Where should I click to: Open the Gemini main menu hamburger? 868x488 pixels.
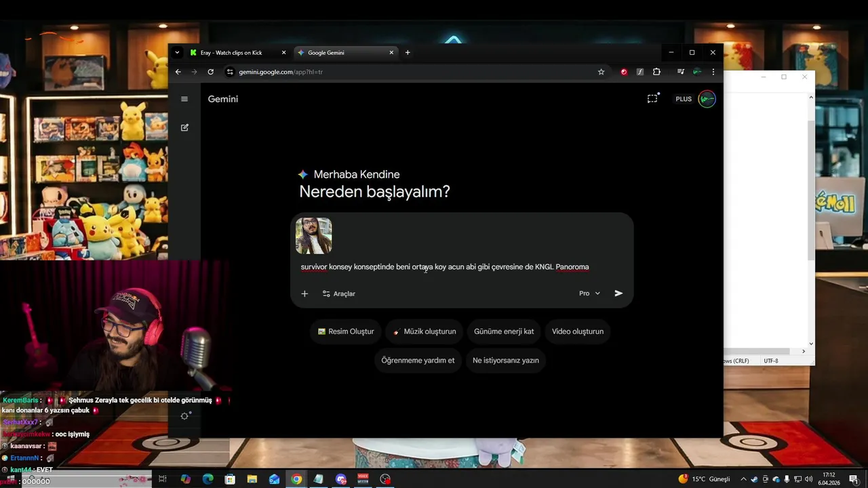click(184, 99)
